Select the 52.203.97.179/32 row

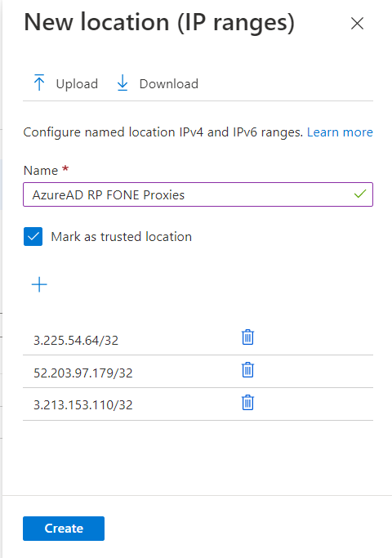tap(198, 372)
